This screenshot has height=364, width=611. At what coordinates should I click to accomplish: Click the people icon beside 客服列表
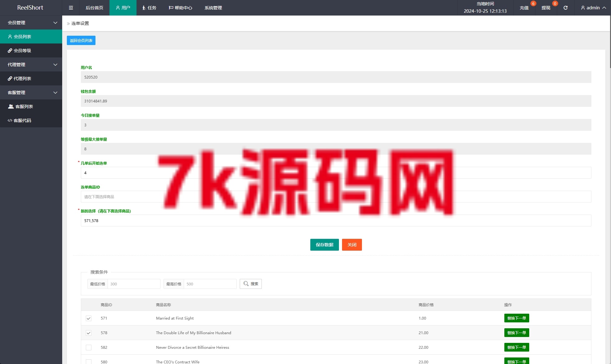pos(11,107)
